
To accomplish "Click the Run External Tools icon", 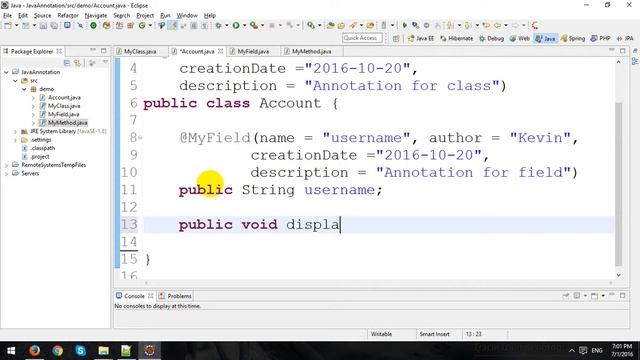I will click(253, 25).
